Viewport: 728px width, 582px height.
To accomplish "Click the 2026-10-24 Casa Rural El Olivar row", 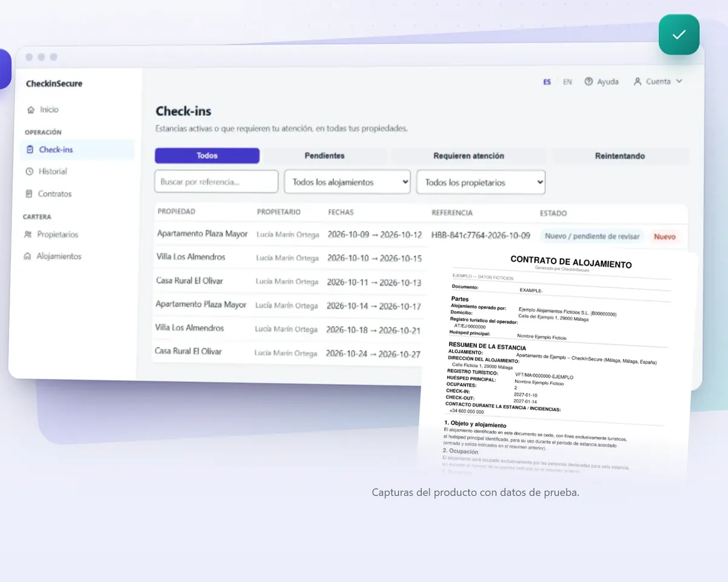I will 286,352.
